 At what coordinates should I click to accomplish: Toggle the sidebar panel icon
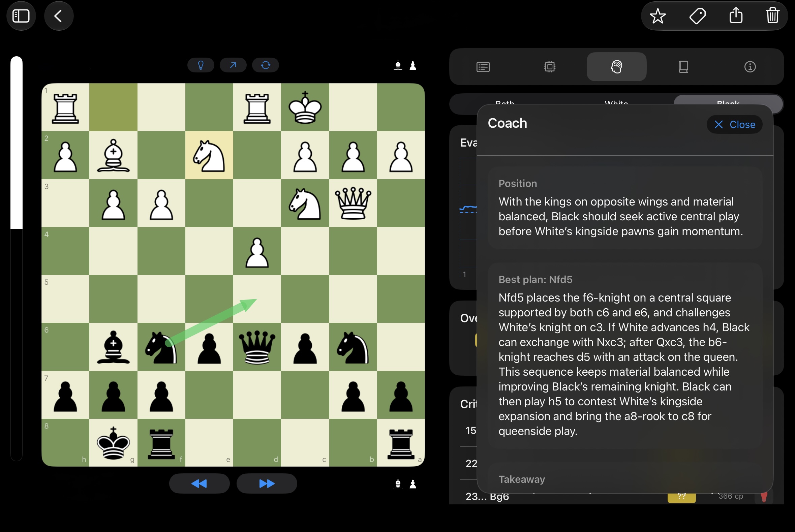[x=21, y=16]
